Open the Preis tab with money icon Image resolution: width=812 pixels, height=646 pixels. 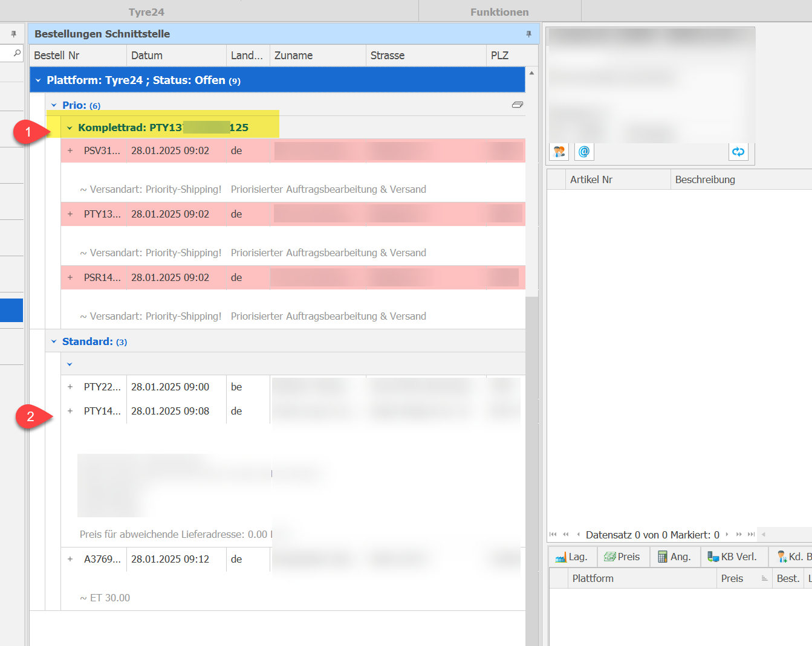click(x=623, y=557)
